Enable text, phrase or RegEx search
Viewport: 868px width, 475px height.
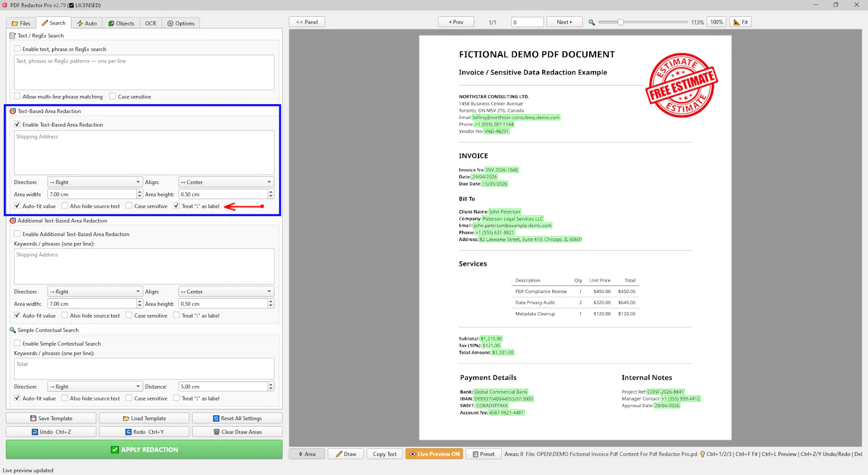coord(17,49)
